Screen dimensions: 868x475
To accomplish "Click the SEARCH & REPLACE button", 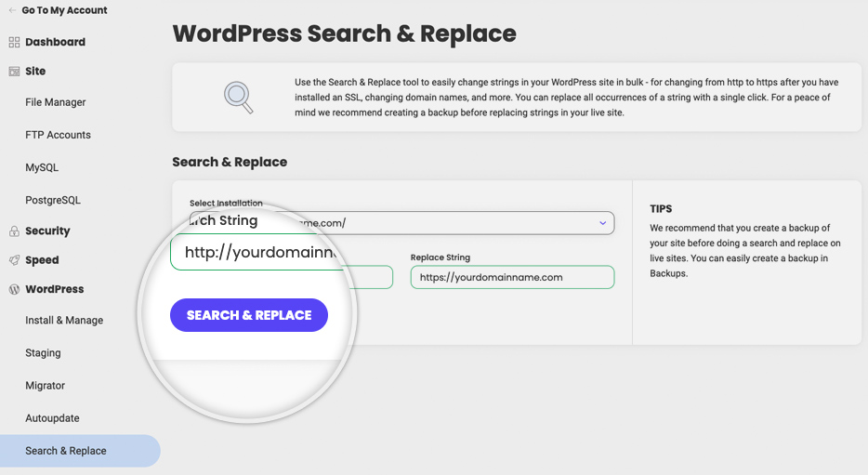I will point(249,315).
